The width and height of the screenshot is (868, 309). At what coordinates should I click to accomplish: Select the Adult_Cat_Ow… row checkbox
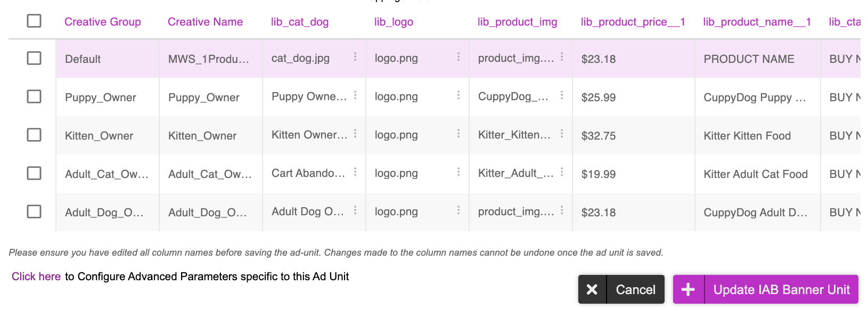34,173
